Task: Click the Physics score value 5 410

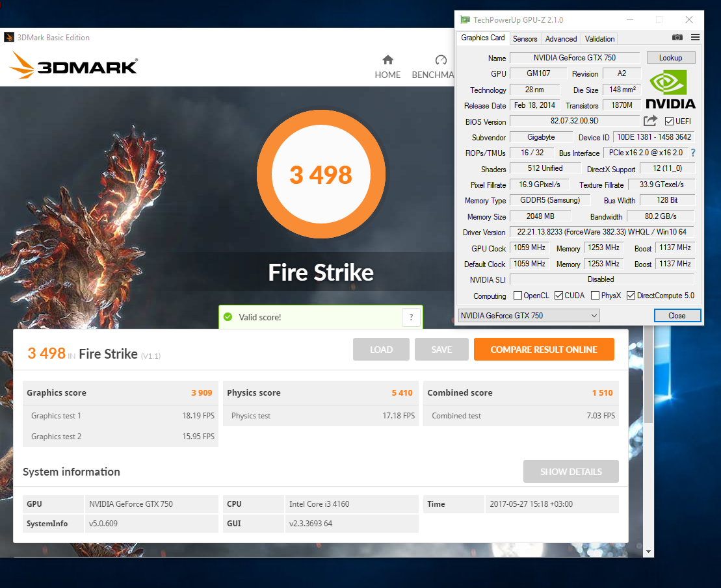Action: (402, 393)
